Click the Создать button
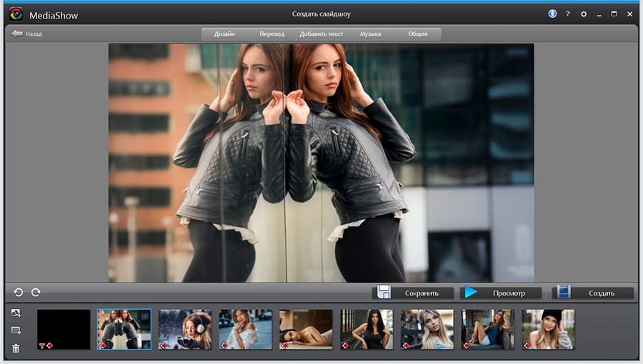Viewport: 643px width, 364px height. click(x=592, y=293)
